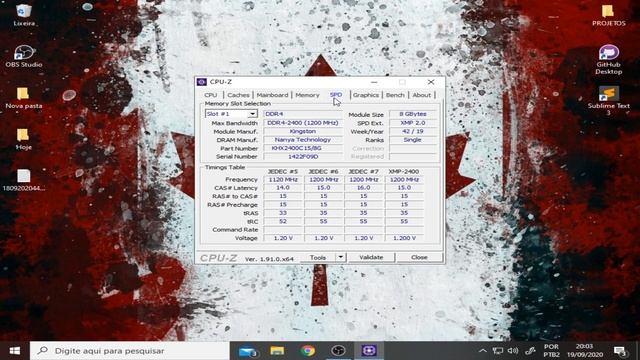The height and width of the screenshot is (360, 640).
Task: Expand the Slot #1 memory slot dropdown
Action: pos(252,114)
